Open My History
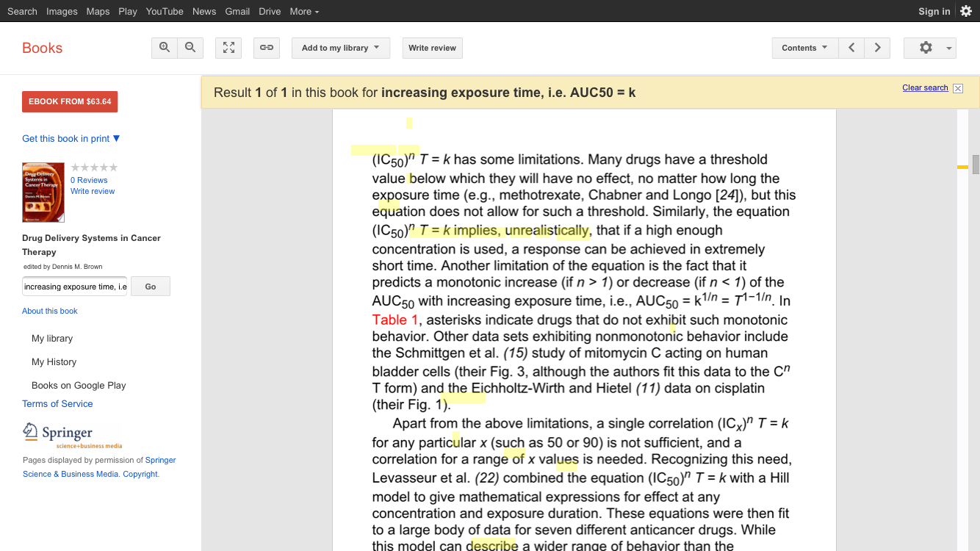 pyautogui.click(x=54, y=362)
